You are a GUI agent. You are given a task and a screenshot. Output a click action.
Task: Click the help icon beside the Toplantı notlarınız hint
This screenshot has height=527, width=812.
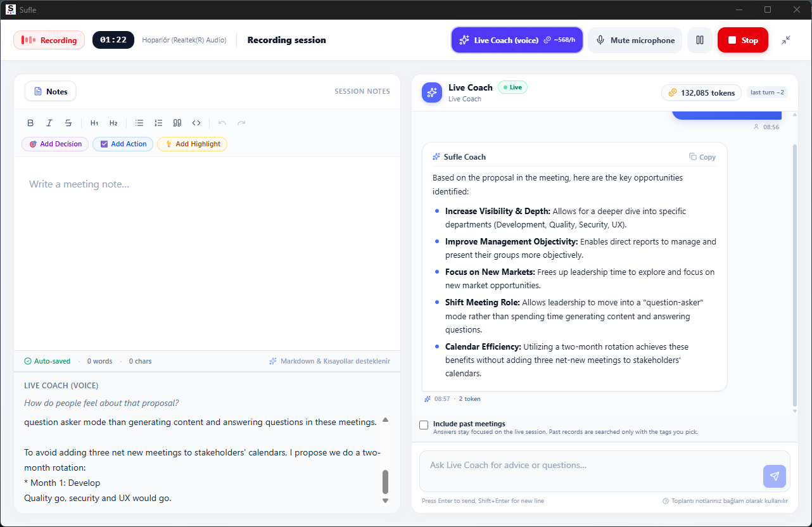(x=666, y=501)
